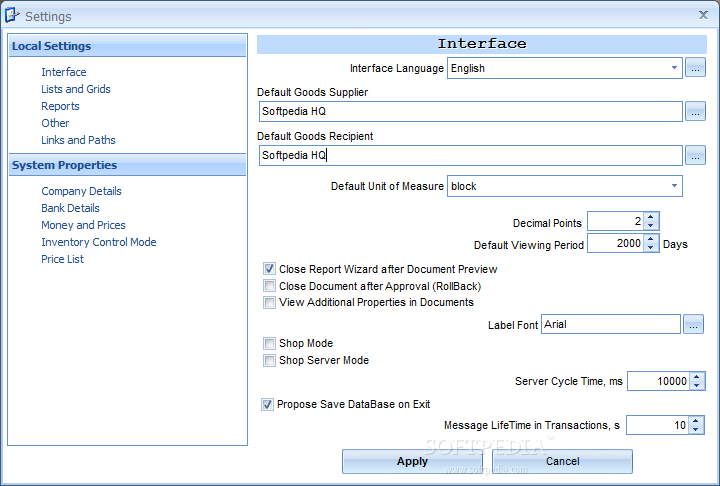Click the Default Viewing Period value 2000
The height and width of the screenshot is (486, 720).
tap(616, 243)
